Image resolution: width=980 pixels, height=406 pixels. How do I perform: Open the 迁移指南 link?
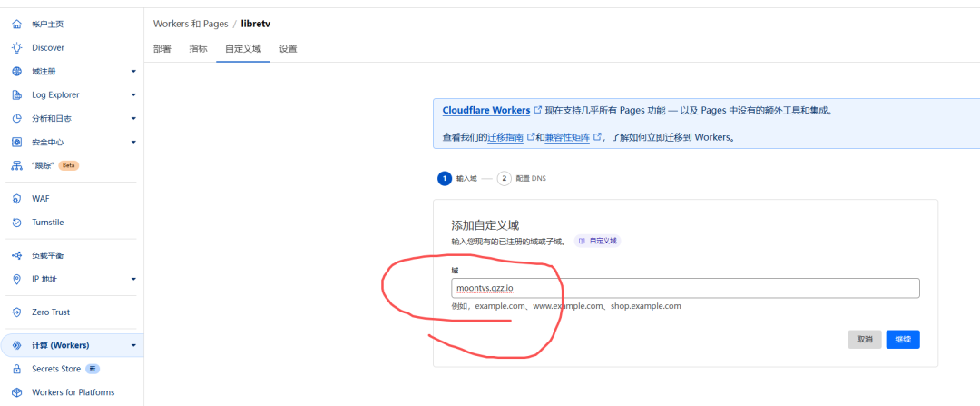(504, 137)
